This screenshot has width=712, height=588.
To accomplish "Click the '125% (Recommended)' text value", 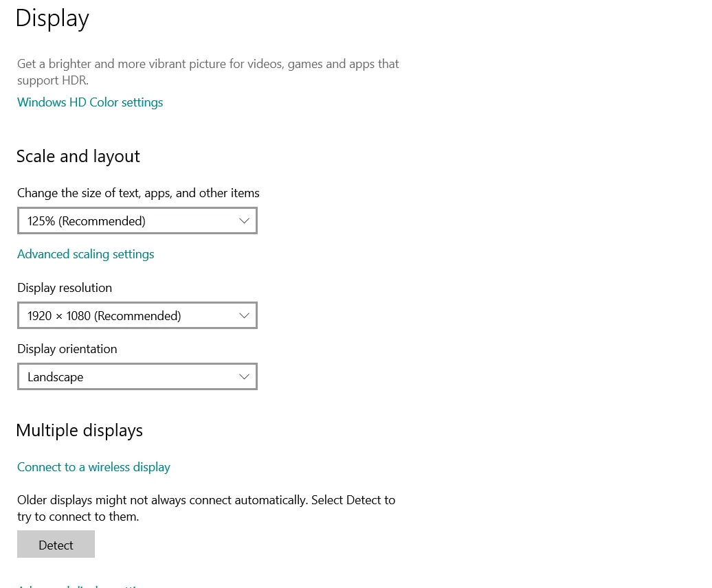I will tap(87, 221).
